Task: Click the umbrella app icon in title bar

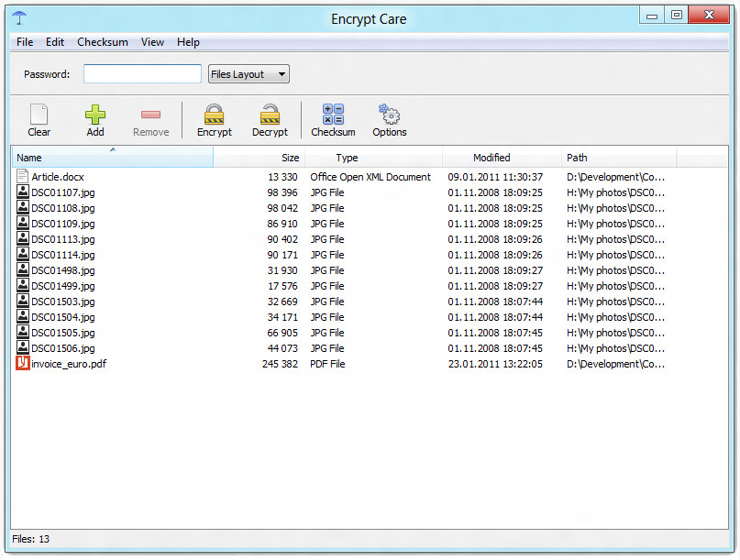Action: point(19,18)
